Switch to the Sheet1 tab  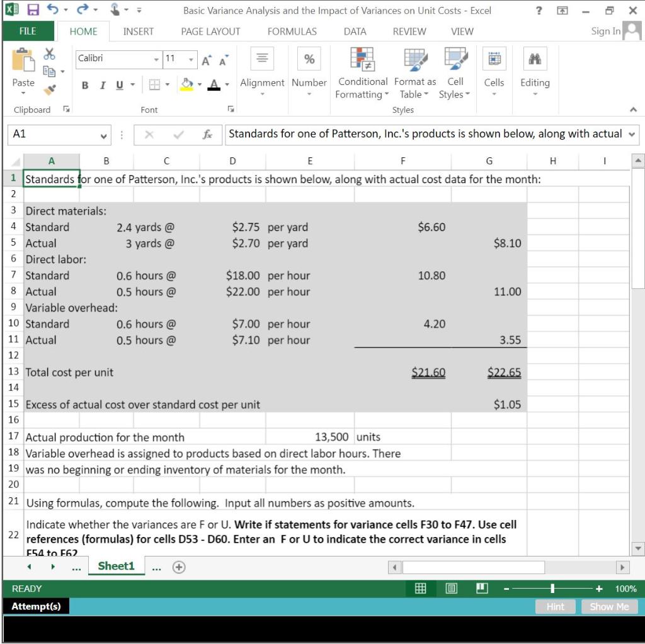[x=116, y=566]
